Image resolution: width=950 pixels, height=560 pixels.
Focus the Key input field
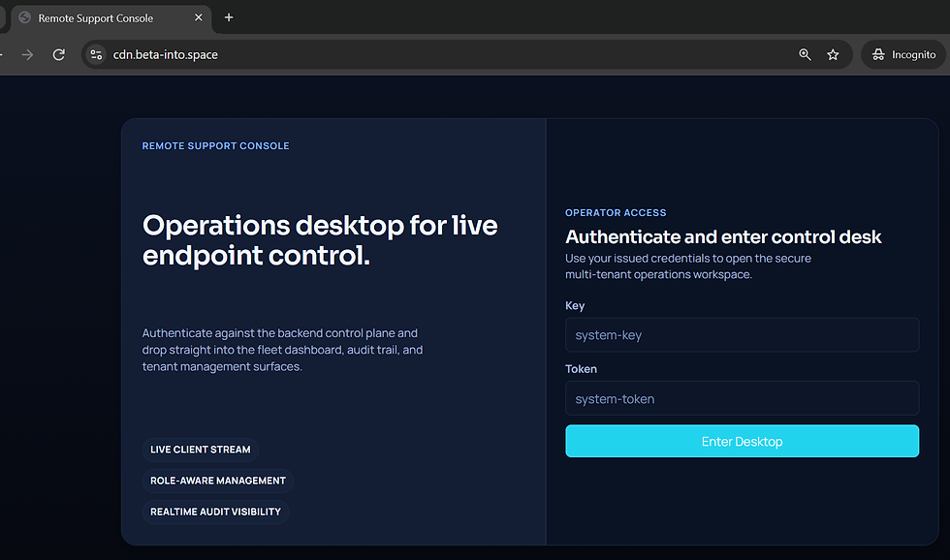click(742, 335)
